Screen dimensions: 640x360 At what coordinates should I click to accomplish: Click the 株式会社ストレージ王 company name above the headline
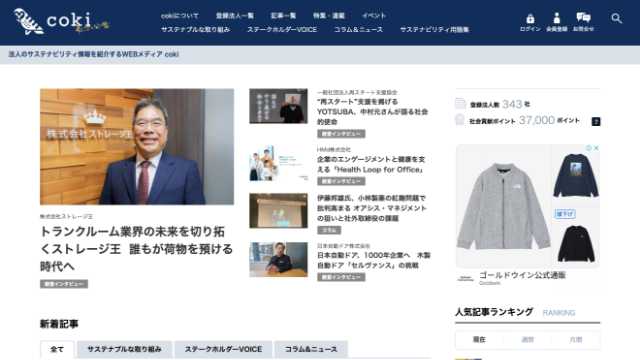pyautogui.click(x=66, y=216)
